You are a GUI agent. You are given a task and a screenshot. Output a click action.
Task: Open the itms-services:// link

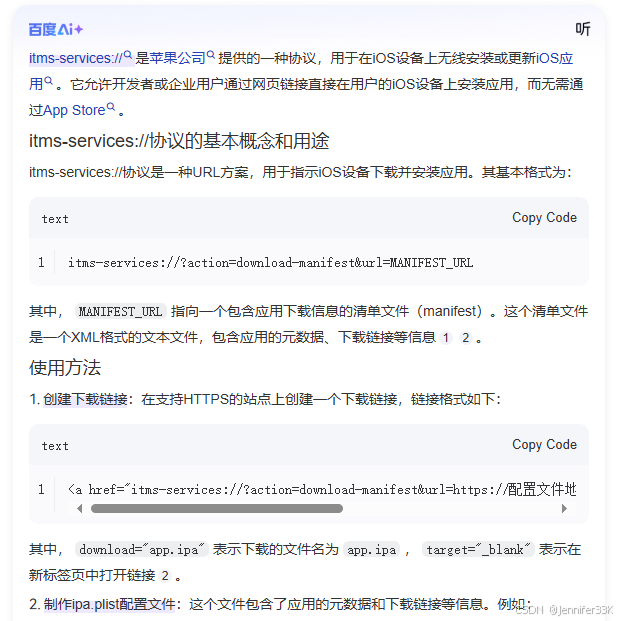(75, 58)
